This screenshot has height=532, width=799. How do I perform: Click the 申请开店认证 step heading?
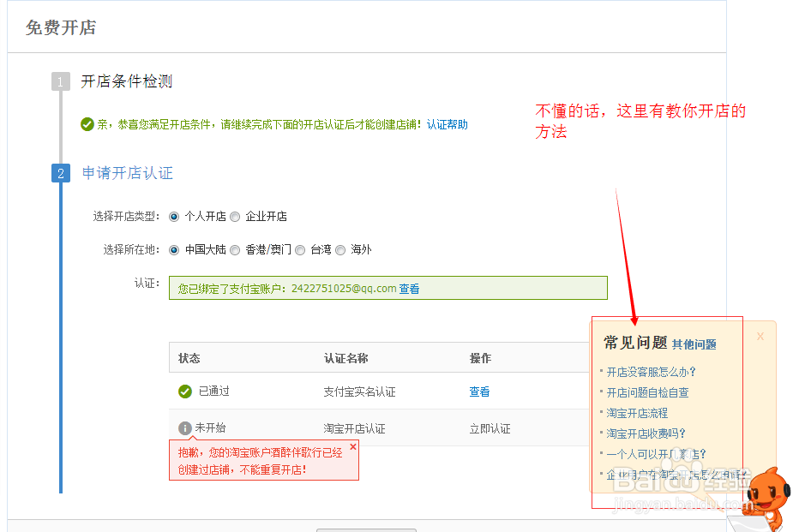(x=128, y=173)
